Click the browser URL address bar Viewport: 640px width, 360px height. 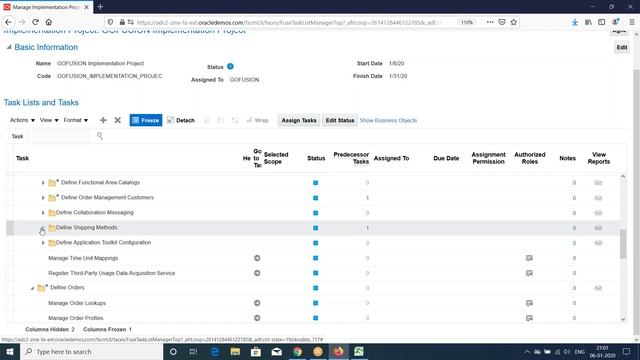[288, 22]
